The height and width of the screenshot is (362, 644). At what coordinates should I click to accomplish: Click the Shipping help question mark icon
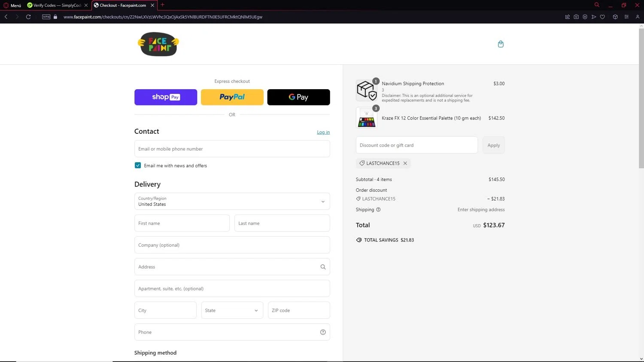pos(378,210)
